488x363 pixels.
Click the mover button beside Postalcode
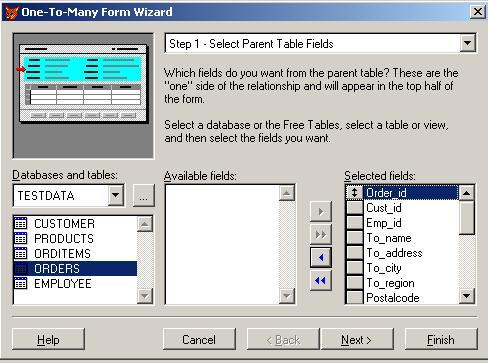[355, 297]
